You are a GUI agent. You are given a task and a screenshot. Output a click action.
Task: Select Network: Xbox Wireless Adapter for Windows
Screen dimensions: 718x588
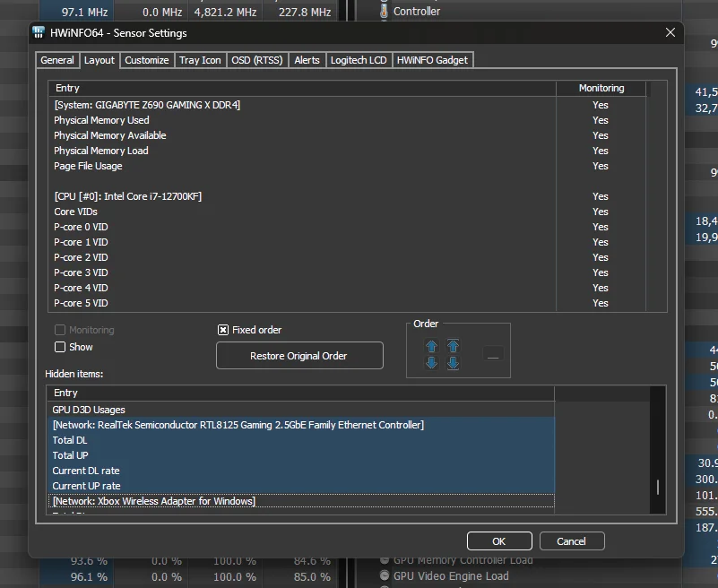pyautogui.click(x=300, y=501)
